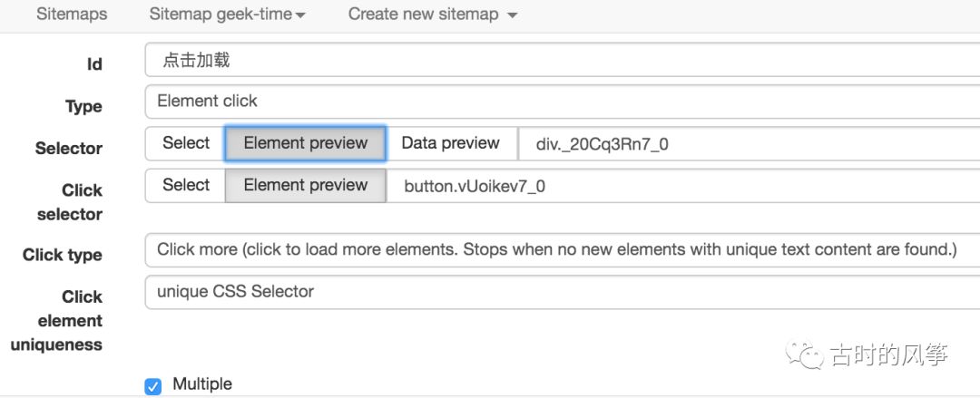Image resolution: width=980 pixels, height=398 pixels.
Task: Open the Type dropdown showing Element click
Action: tap(563, 102)
